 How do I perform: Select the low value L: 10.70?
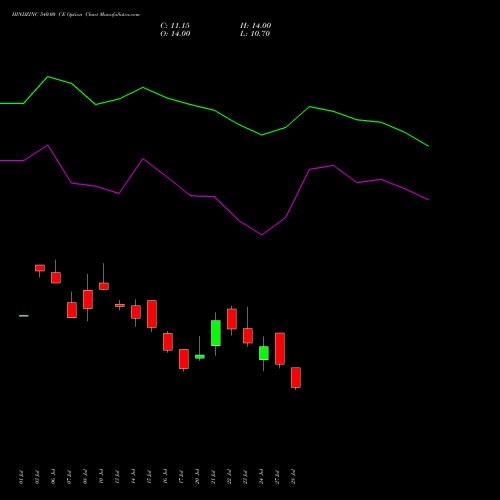[x=255, y=34]
